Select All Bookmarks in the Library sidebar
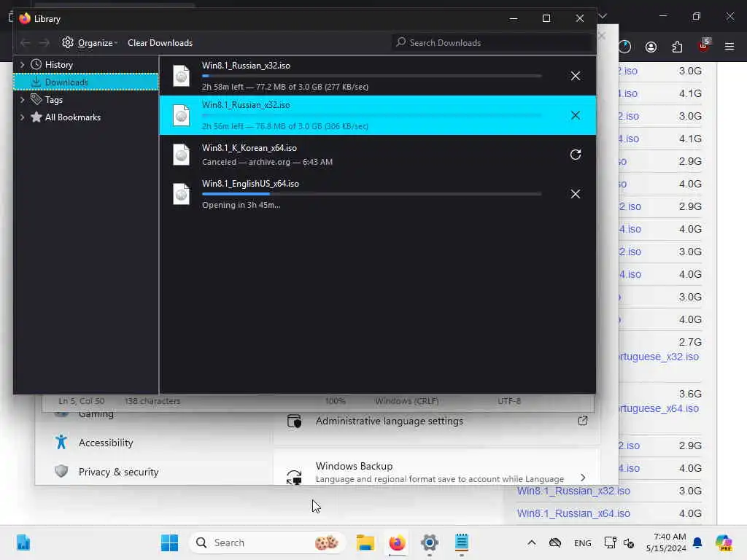Screen dimensions: 747x560 click(72, 117)
